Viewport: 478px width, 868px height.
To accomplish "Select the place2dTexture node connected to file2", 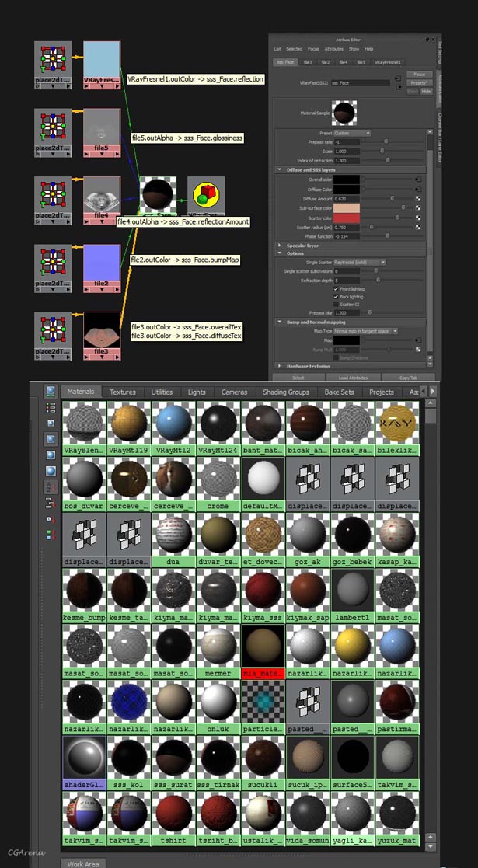I will (x=53, y=269).
